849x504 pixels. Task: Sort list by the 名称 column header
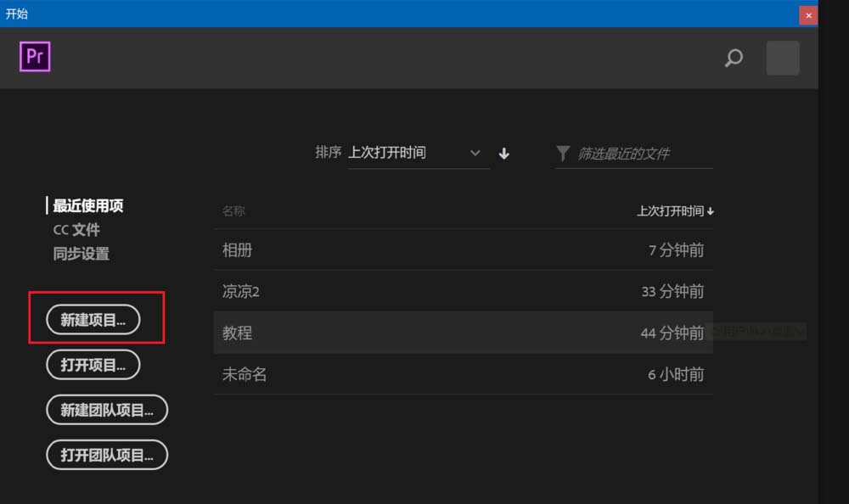(233, 211)
